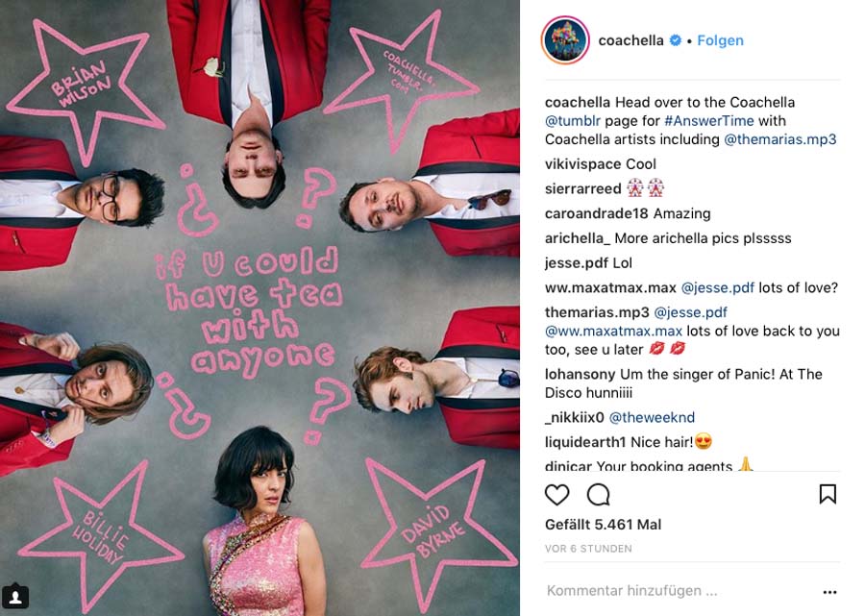Show tagged people icon on the photo

(x=15, y=597)
